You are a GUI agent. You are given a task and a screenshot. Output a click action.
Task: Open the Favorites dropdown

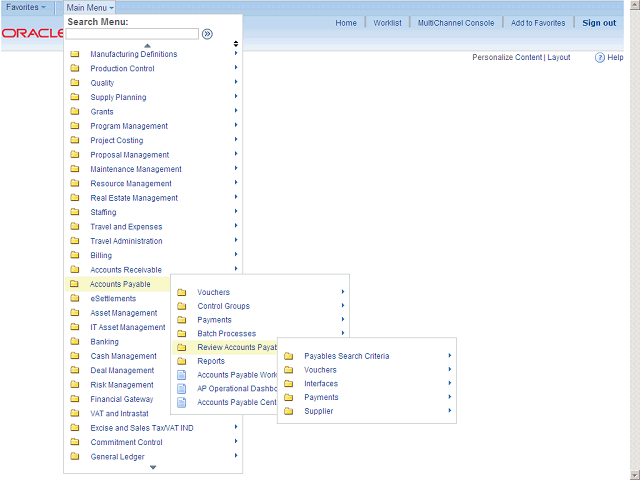click(26, 8)
